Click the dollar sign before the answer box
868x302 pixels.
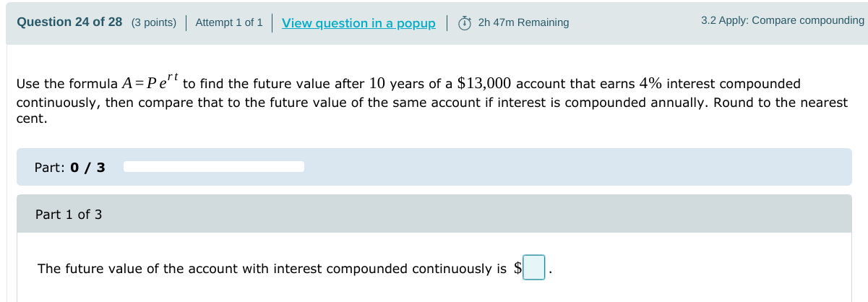[517, 269]
